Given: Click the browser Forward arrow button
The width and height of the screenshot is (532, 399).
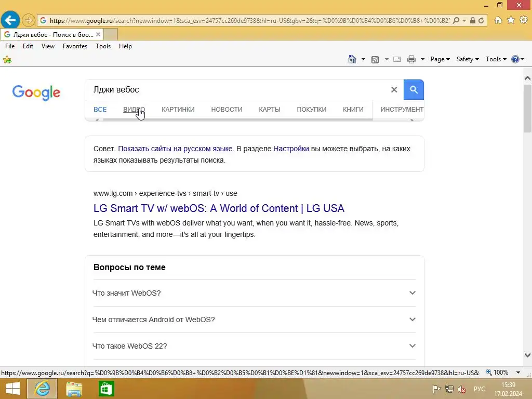Looking at the screenshot, I should point(29,20).
